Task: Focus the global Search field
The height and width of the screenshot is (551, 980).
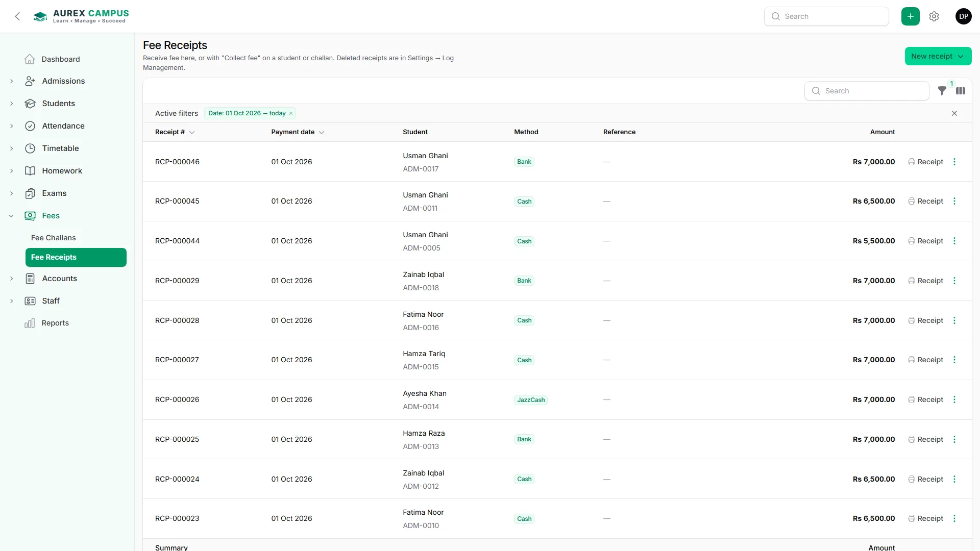Action: click(x=826, y=16)
